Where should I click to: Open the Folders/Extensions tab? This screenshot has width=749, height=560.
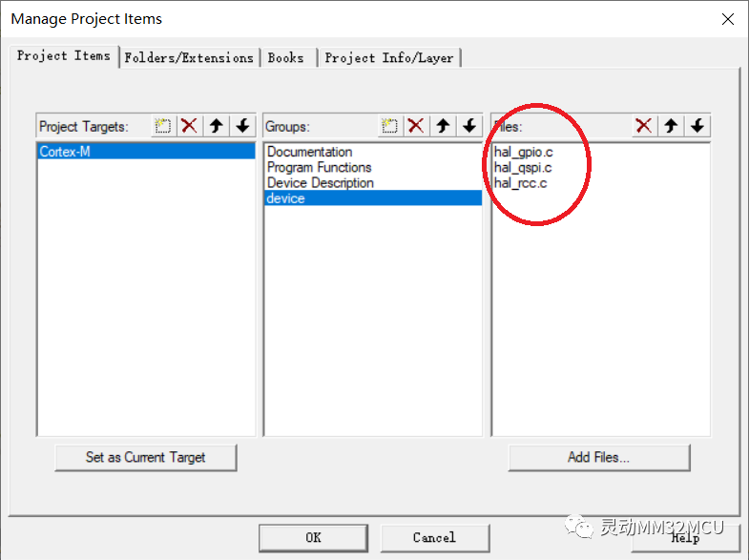189,58
